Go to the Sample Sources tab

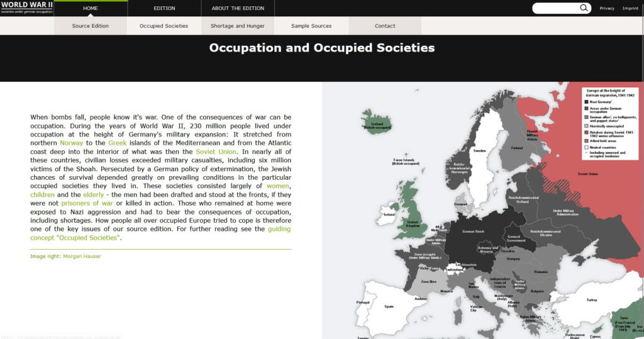coord(311,26)
